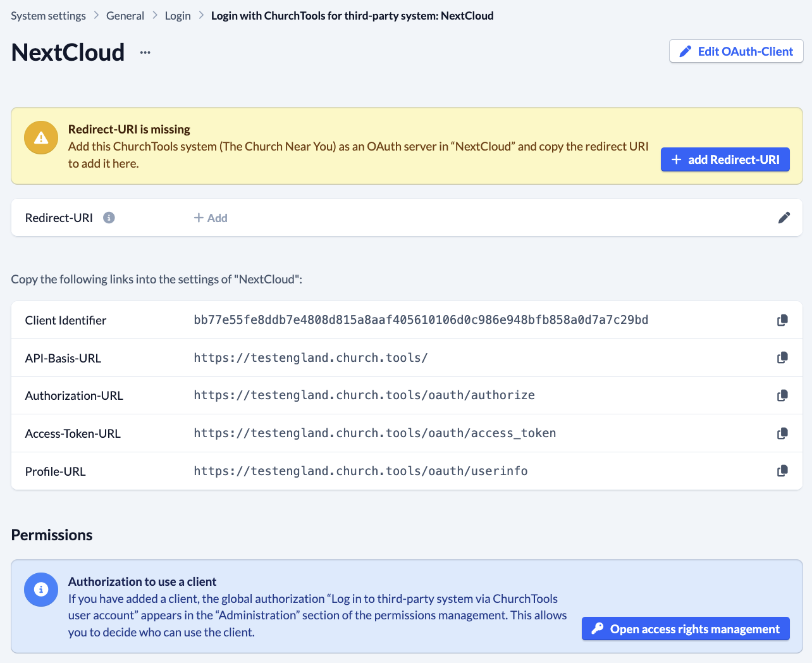
Task: Copy the Client Identifier value
Action: (782, 320)
